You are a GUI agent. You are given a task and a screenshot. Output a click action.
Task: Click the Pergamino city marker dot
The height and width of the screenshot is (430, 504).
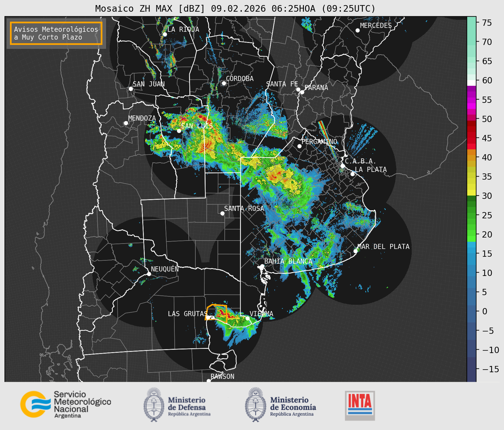click(x=299, y=146)
